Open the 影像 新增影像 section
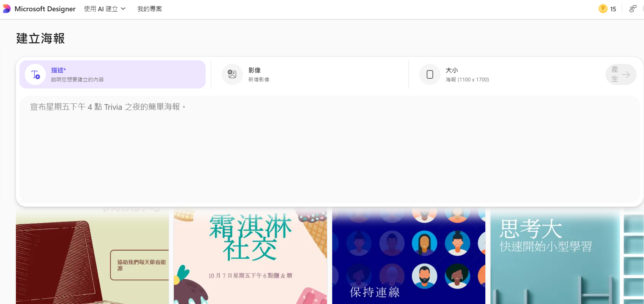Viewport: 644px width, 304px height. (310, 74)
